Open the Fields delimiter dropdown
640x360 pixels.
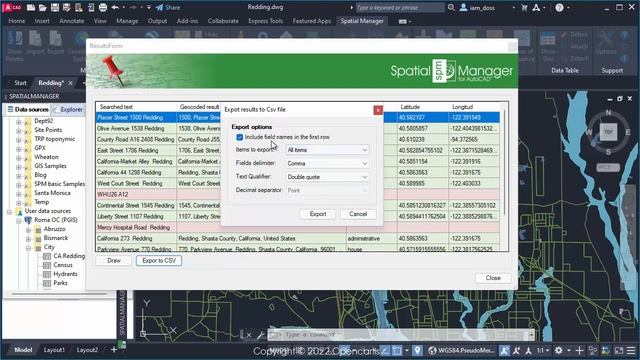[x=327, y=163]
